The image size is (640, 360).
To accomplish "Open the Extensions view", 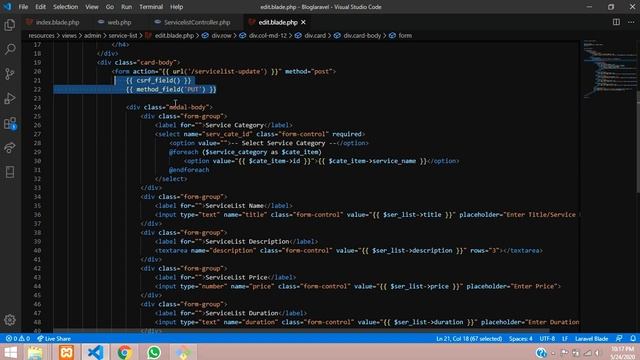I will point(10,123).
